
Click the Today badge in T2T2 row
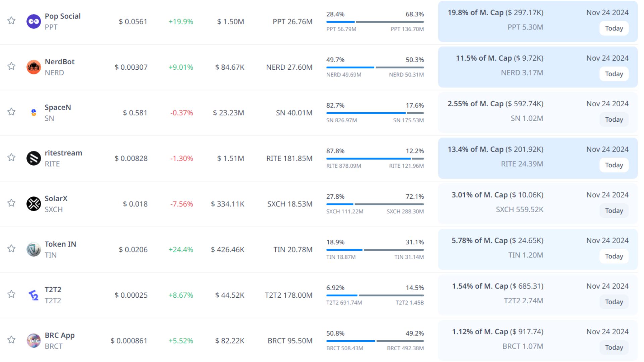pos(614,302)
